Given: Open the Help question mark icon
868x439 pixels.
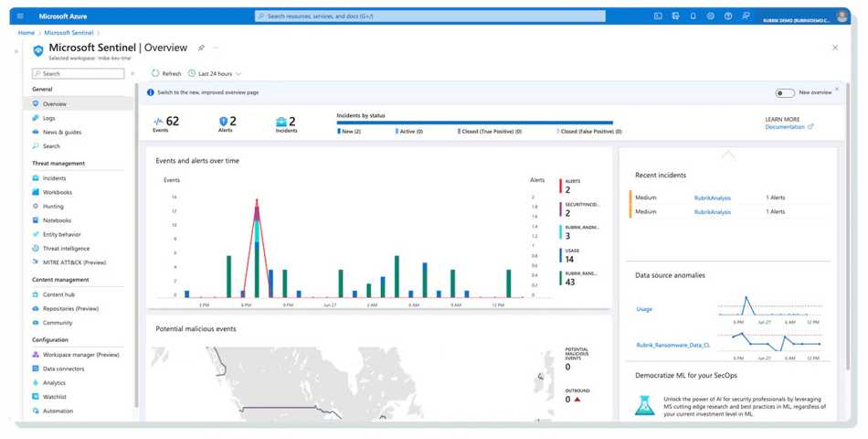Looking at the screenshot, I should point(728,16).
